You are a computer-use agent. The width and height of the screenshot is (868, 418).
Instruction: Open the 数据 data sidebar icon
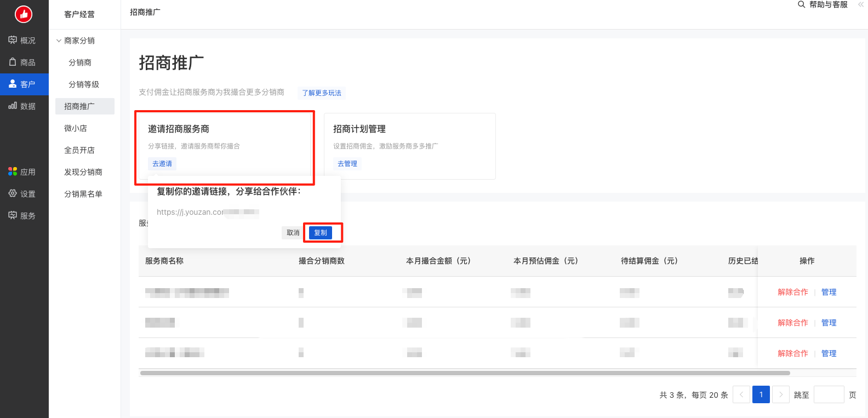[x=13, y=106]
